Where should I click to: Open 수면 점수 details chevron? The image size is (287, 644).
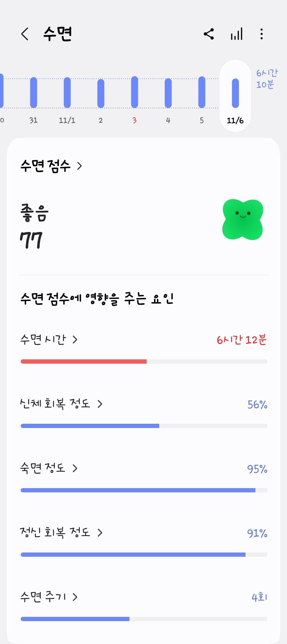click(x=79, y=166)
